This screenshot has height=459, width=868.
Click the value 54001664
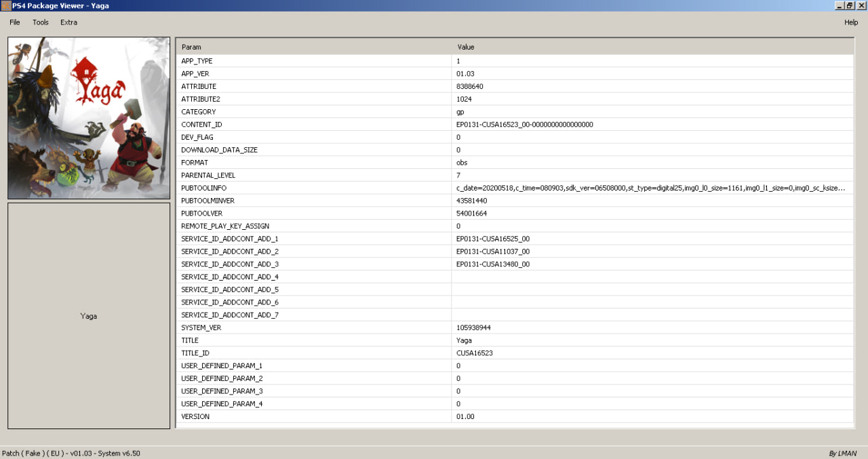point(472,214)
